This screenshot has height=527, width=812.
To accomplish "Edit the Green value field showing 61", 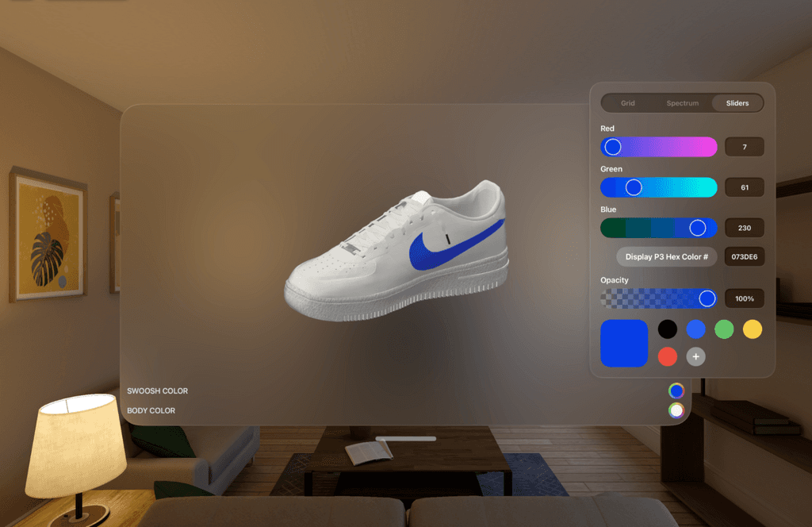I will pos(744,187).
